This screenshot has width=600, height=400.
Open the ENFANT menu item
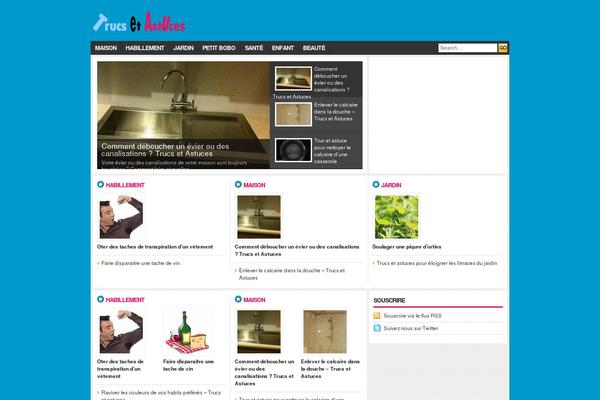click(283, 48)
